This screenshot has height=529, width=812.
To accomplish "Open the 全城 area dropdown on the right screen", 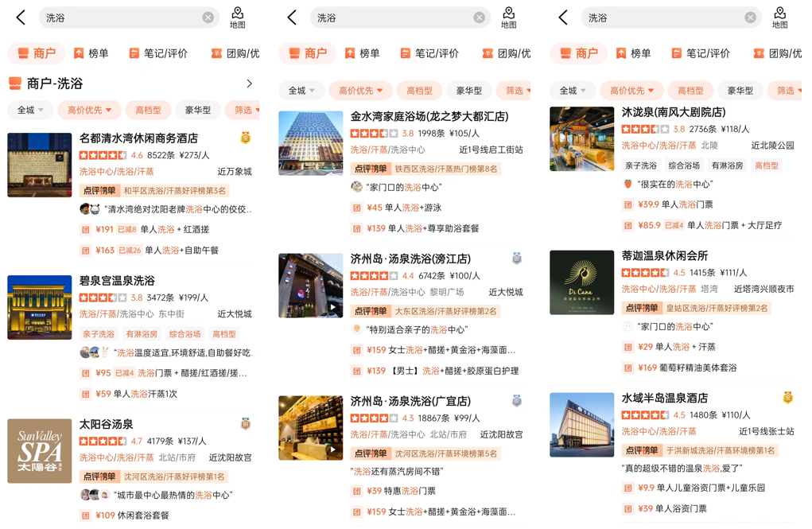I will pos(573,91).
